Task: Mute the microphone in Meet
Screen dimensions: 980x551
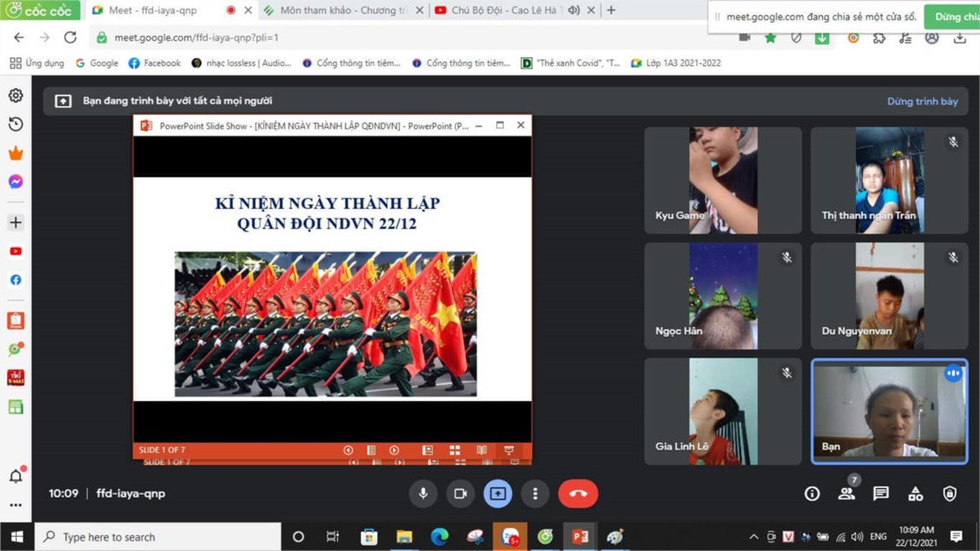Action: pos(423,493)
